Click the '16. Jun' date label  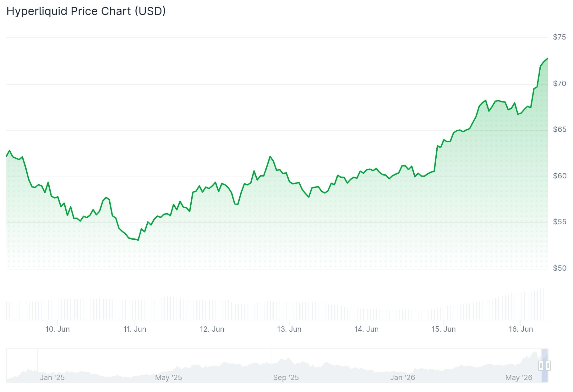521,329
